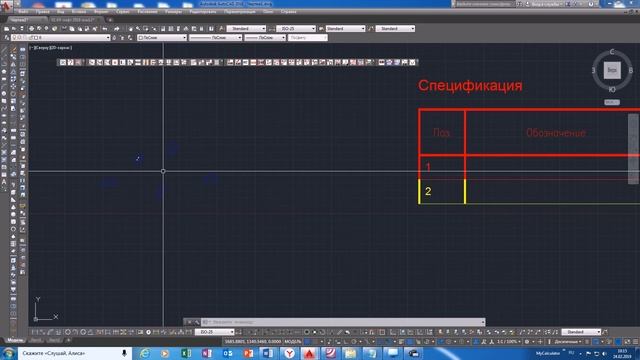
Task: Select the Erase modify tool
Action: [x=13, y=50]
